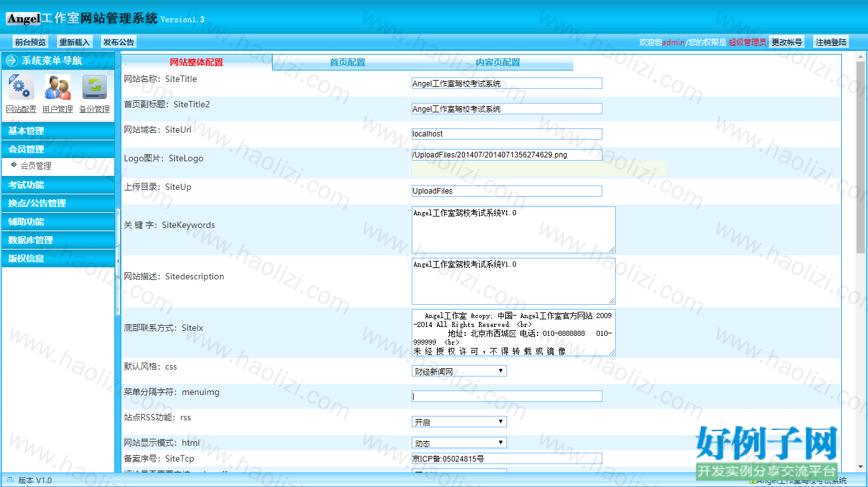Click the 版本 V1.0 status bar icon
Viewport: 868px width, 487px height.
click(10, 480)
